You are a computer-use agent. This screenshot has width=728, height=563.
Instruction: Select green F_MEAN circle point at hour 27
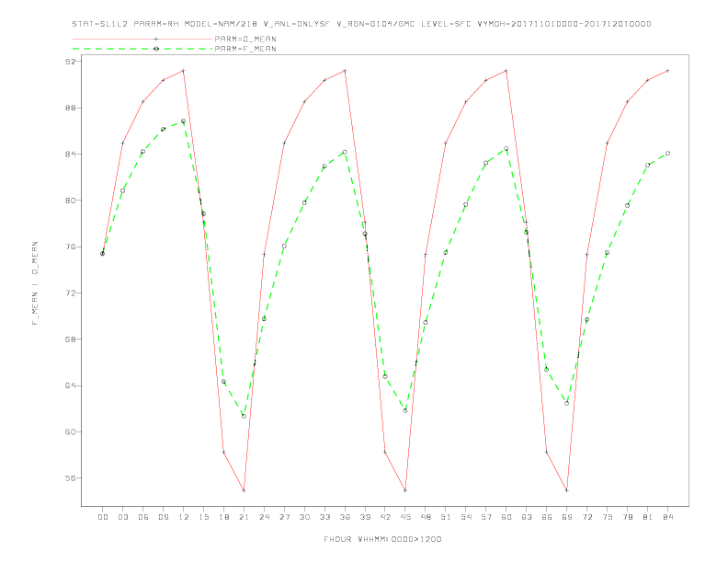[284, 247]
